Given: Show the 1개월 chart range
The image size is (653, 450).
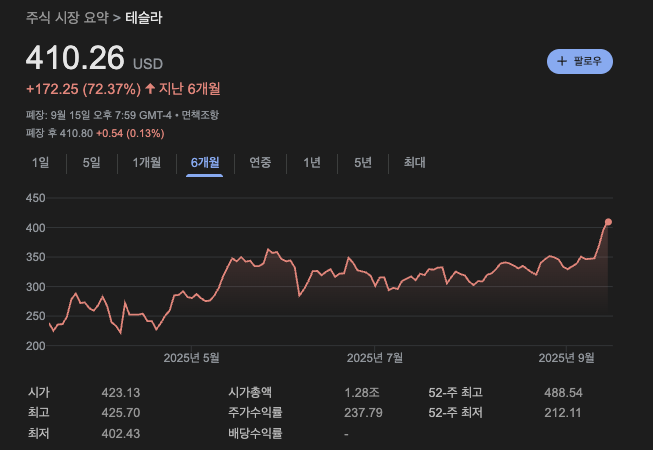Looking at the screenshot, I should click(x=146, y=163).
